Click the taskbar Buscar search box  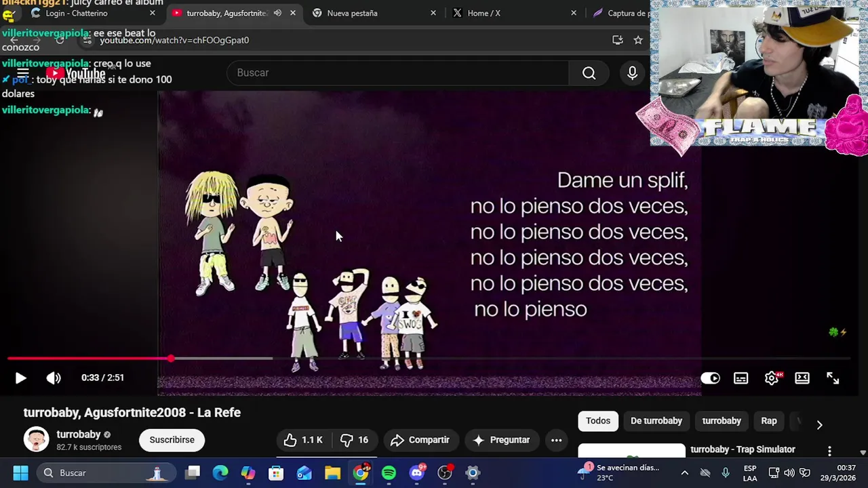click(106, 472)
